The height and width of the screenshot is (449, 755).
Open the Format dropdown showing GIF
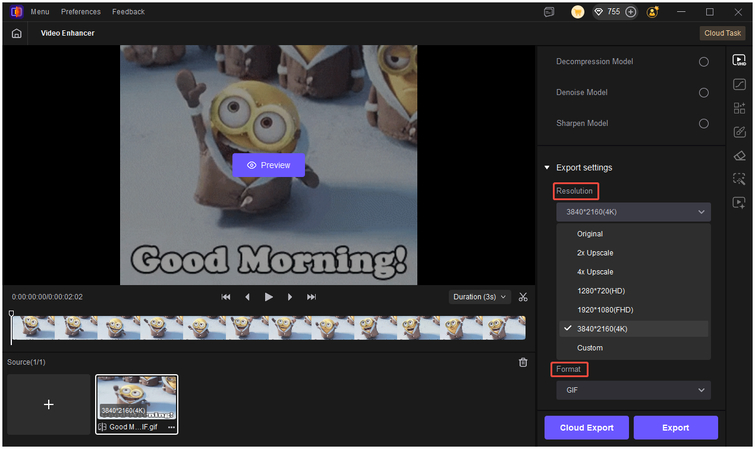[x=633, y=390]
